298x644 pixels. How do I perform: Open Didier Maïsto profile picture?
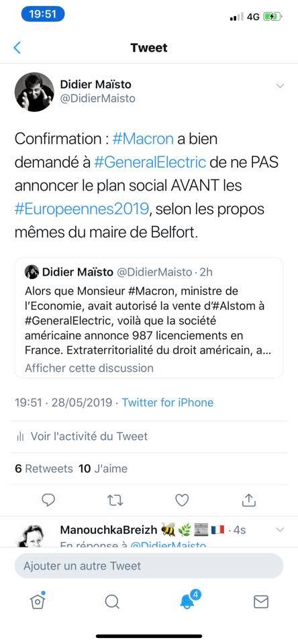click(x=34, y=93)
